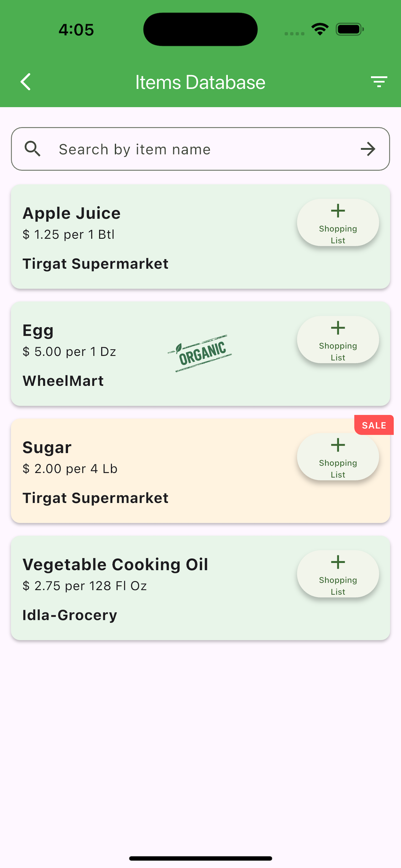Tap the magnifying glass search icon

(33, 149)
